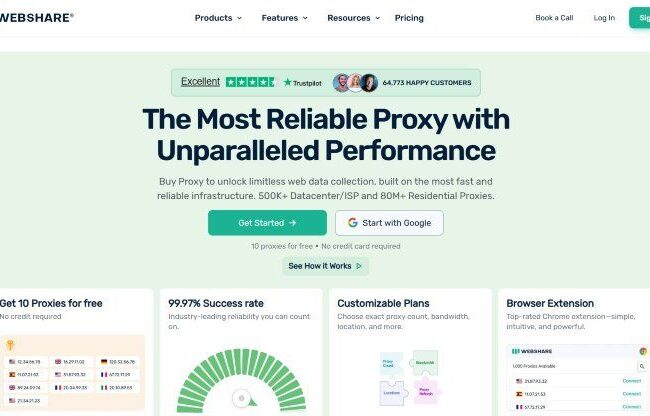Click the success rate gauge chart

click(x=241, y=380)
